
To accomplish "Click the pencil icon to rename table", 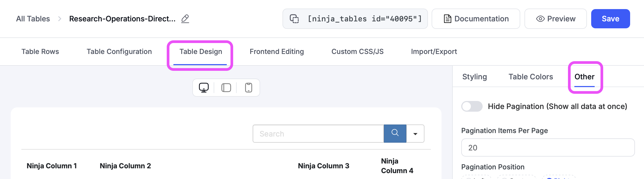I will click(185, 19).
